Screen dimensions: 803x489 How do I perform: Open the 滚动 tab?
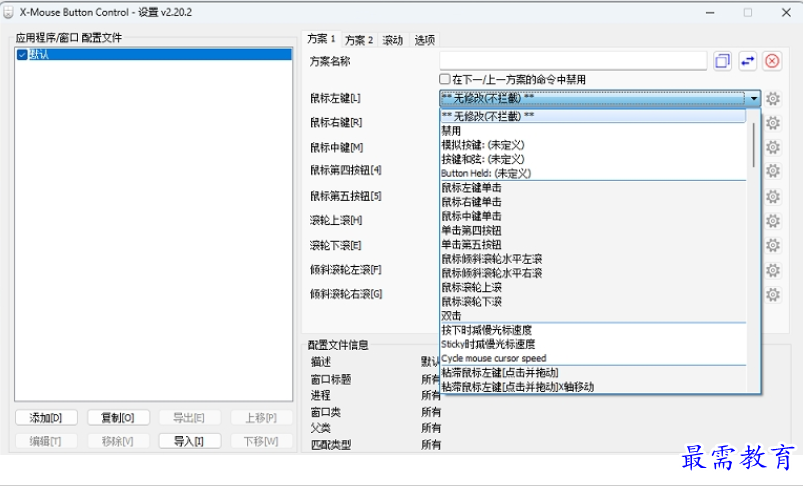coord(393,39)
